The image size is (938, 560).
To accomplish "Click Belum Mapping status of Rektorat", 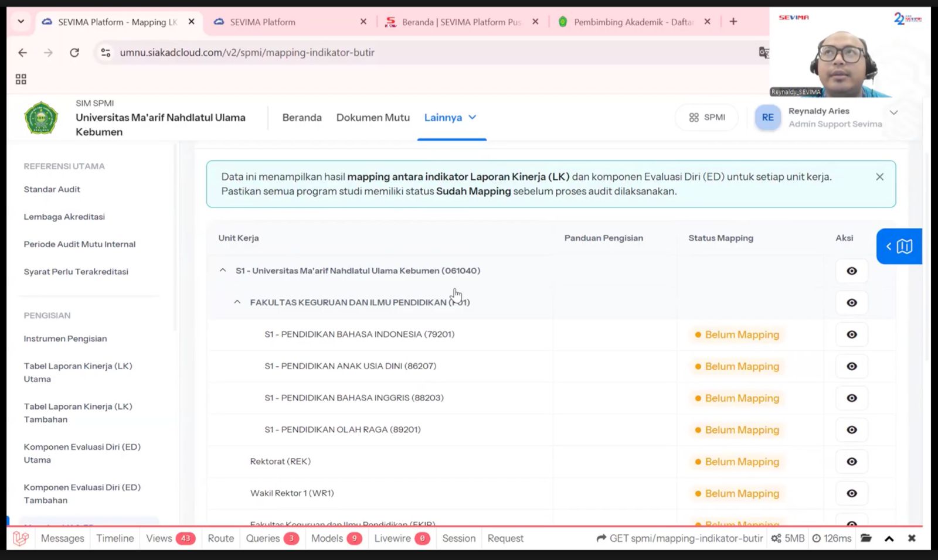I will [737, 462].
